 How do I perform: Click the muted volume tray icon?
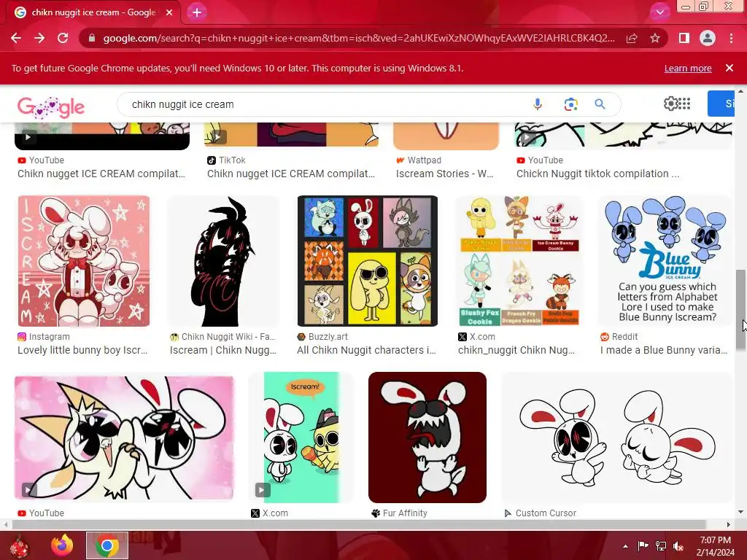click(x=678, y=546)
